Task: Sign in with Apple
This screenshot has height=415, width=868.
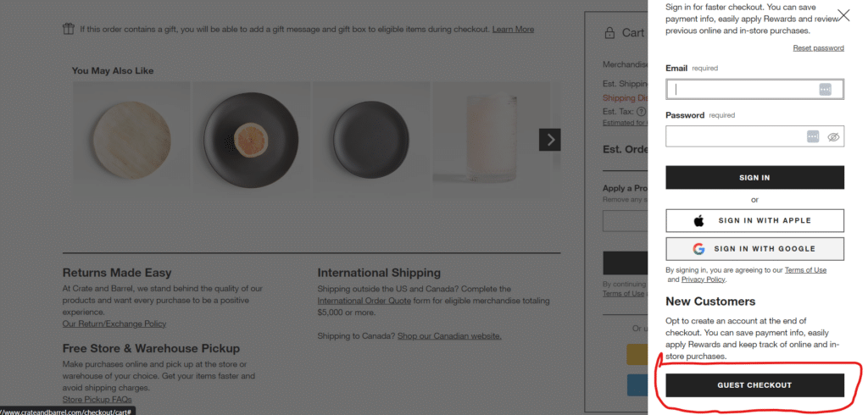Action: pyautogui.click(x=754, y=220)
